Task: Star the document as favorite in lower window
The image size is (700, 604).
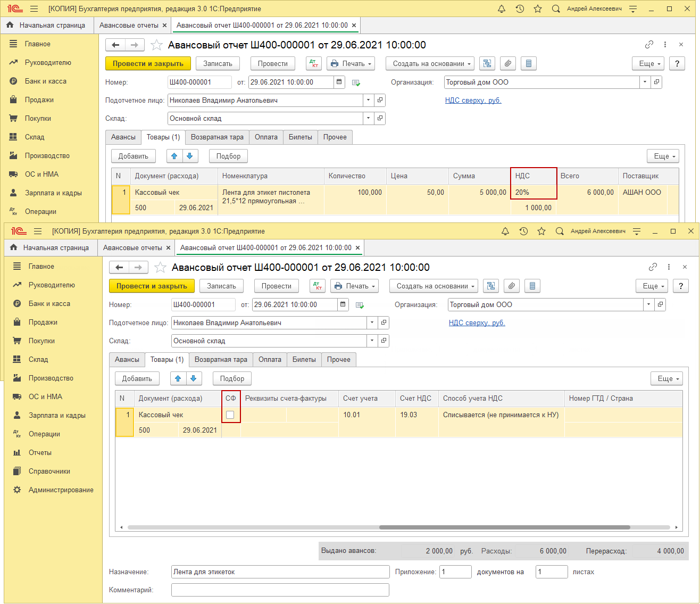Action: pyautogui.click(x=160, y=267)
